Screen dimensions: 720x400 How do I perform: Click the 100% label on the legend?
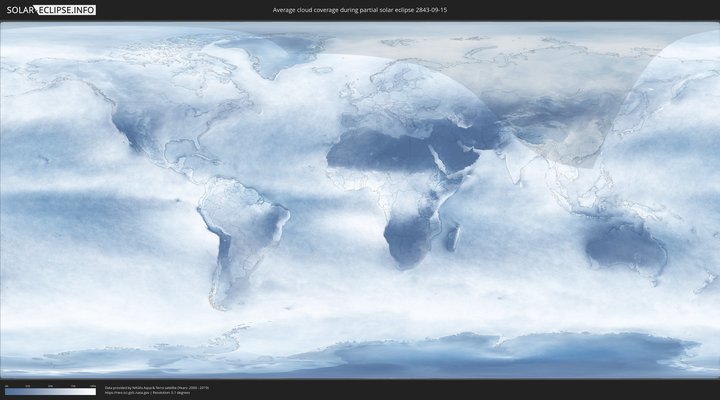point(93,385)
